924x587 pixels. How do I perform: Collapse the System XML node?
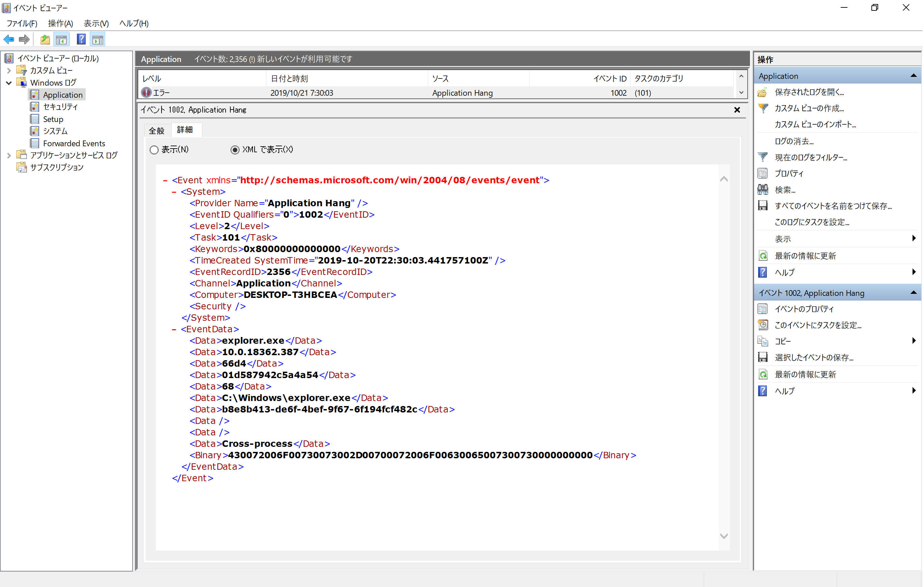pyautogui.click(x=174, y=192)
